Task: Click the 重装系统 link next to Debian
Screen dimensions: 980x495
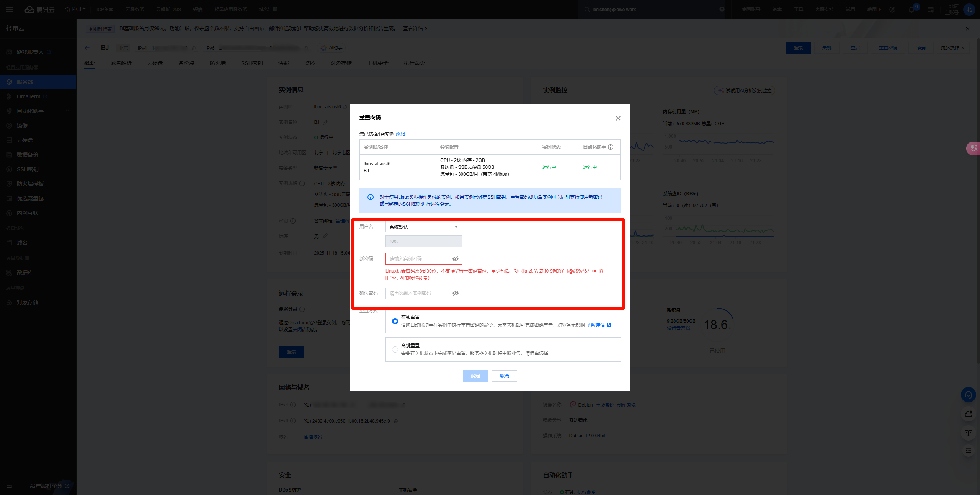Action: pyautogui.click(x=605, y=405)
